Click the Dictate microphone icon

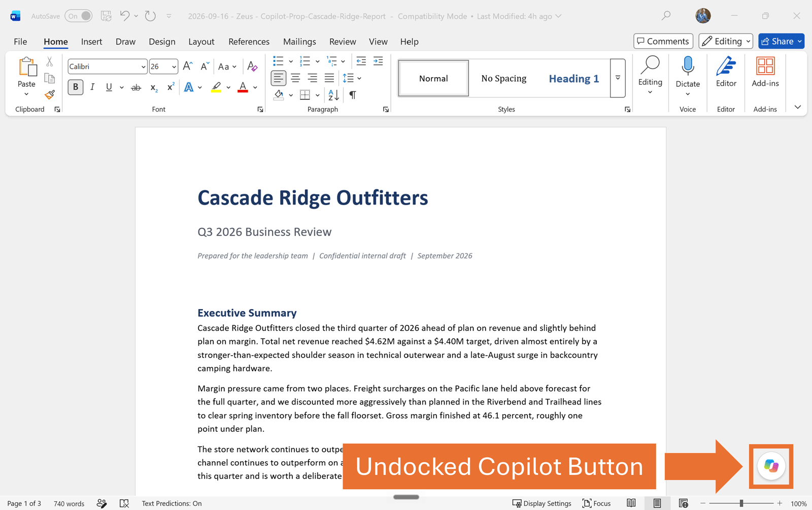point(688,66)
